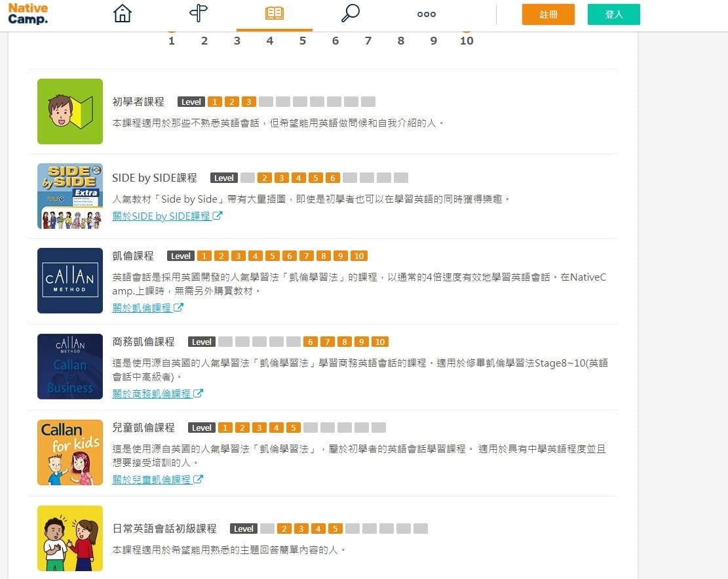Click the level 10 badge on 凱倫課程 row
This screenshot has height=579, width=728.
coord(359,256)
